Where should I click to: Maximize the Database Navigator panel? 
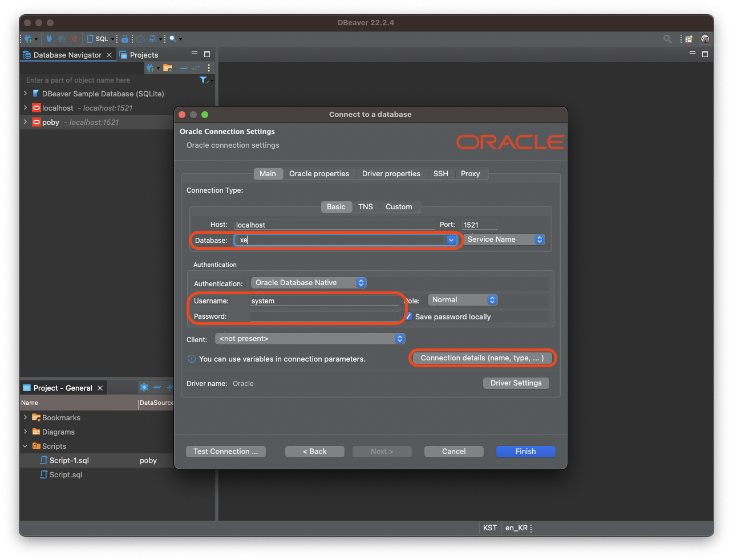(x=207, y=54)
